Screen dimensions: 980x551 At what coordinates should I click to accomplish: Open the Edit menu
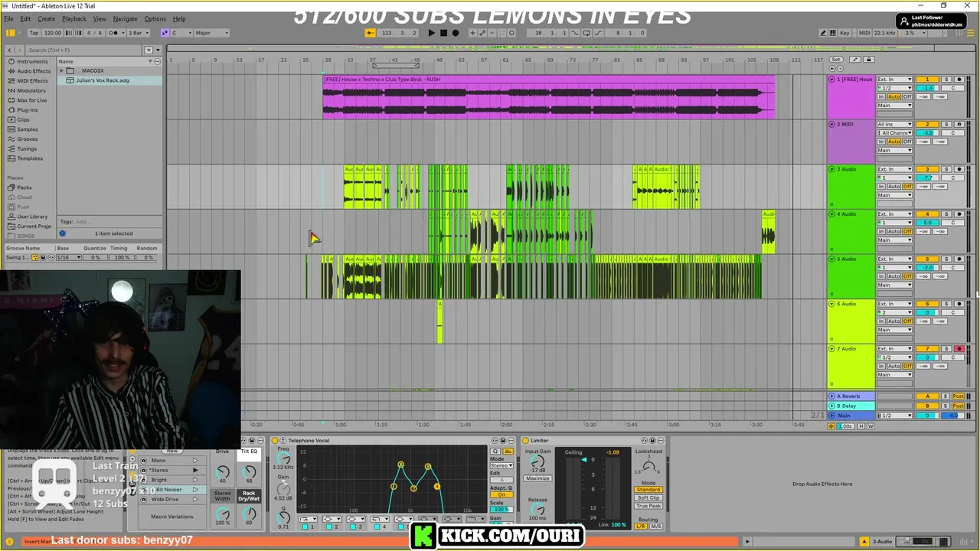25,18
